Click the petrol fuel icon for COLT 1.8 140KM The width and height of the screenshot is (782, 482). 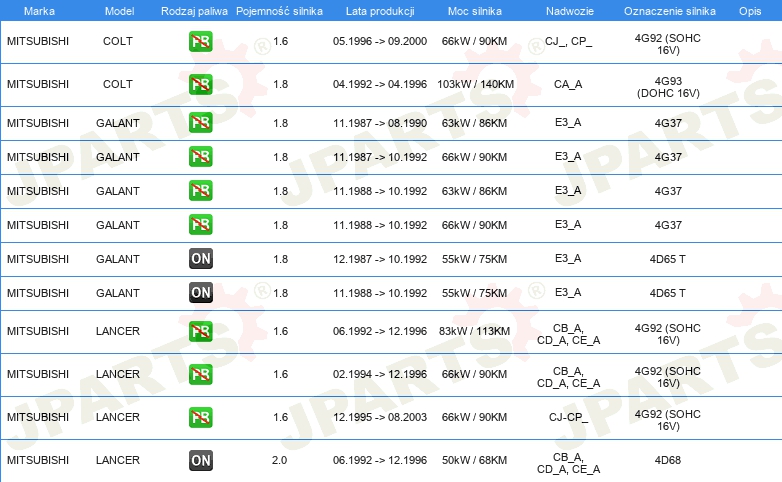tap(200, 84)
